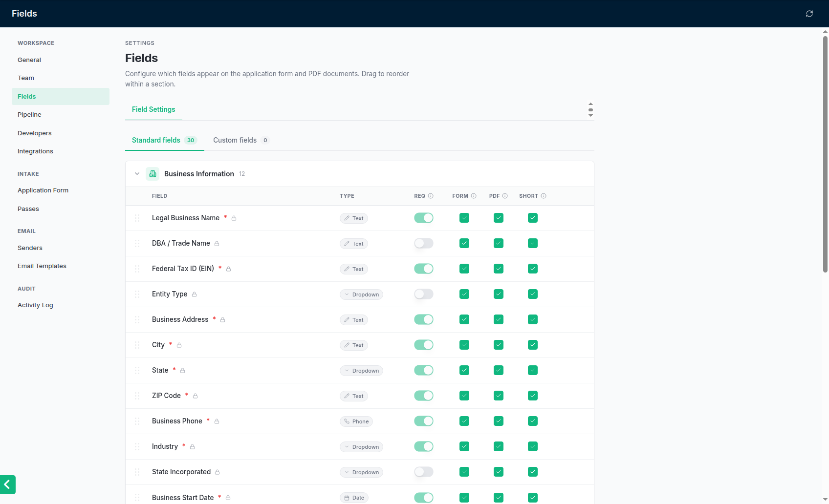The height and width of the screenshot is (504, 829).
Task: Click the up/down stepper beside Field Settings
Action: click(590, 109)
